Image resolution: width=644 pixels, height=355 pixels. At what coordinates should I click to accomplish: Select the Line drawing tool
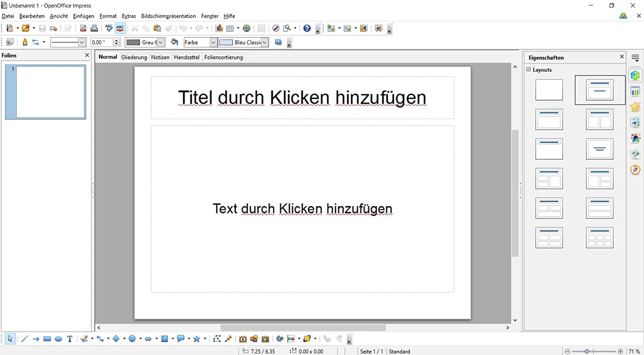point(24,339)
